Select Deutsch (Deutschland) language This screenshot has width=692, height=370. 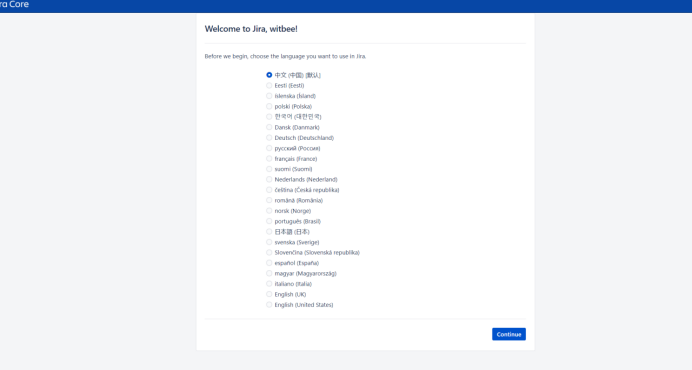(x=269, y=138)
